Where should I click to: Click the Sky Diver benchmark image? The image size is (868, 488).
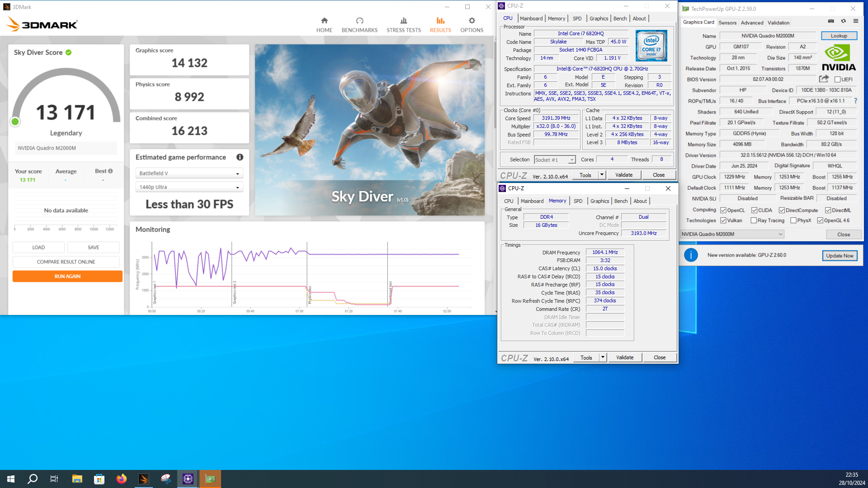tap(370, 129)
